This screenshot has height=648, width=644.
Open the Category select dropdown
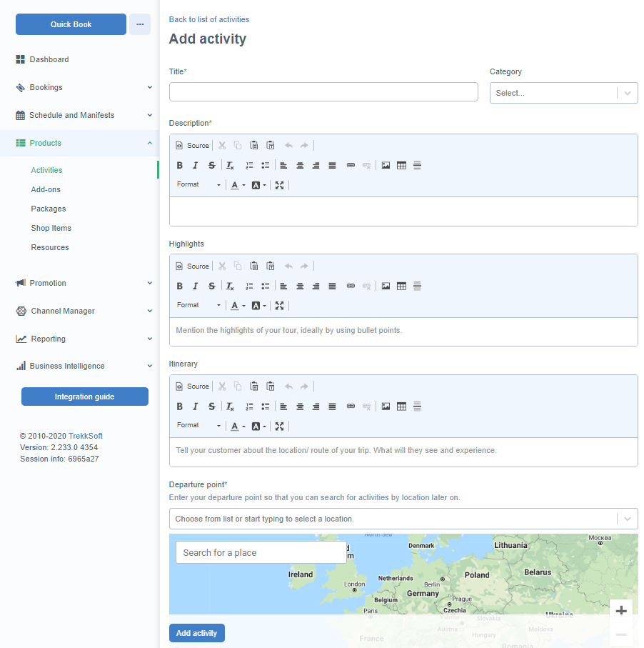pos(563,93)
